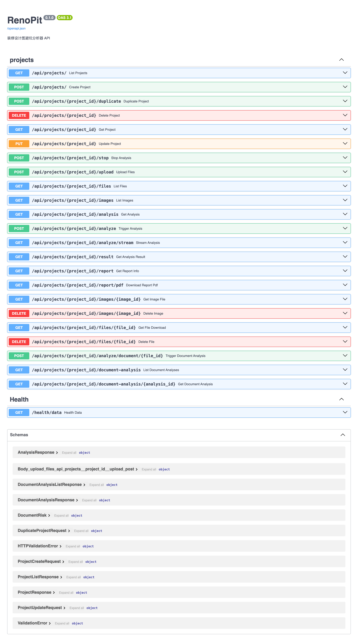Screen dimensions: 358x644
Task: Click the RenoPit title text
Action: click(25, 20)
